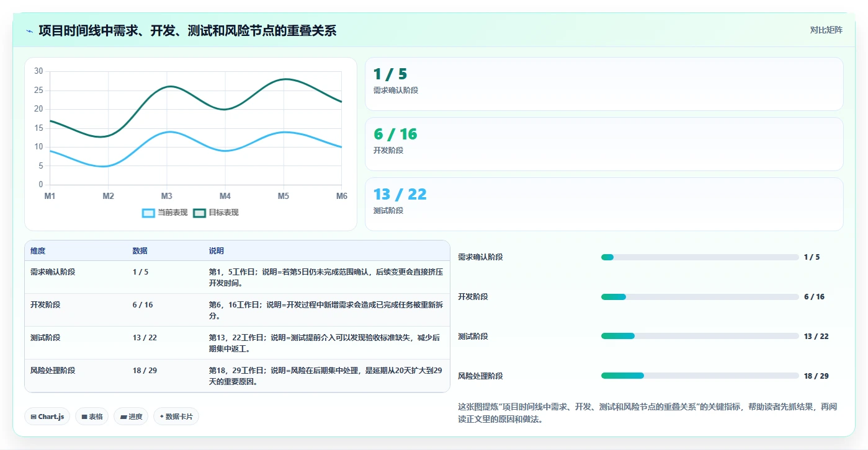Toggle the 当前表现 legend swatch
Image resolution: width=868 pixels, height=450 pixels.
pyautogui.click(x=148, y=213)
